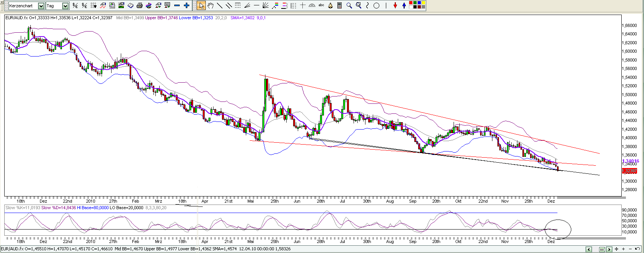Click the circled stochastic area in indicator
Viewport: 644px width, 253px height.
click(558, 230)
